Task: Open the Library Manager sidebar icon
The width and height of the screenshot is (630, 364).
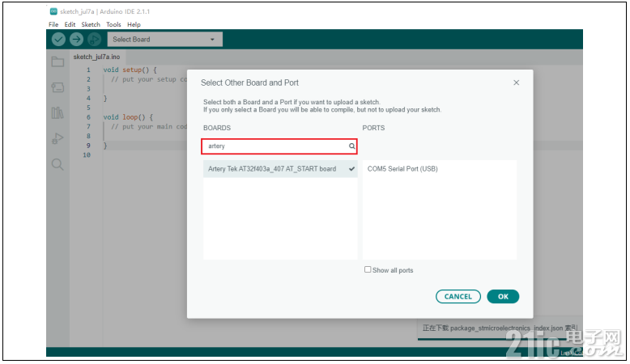Action: coord(57,112)
